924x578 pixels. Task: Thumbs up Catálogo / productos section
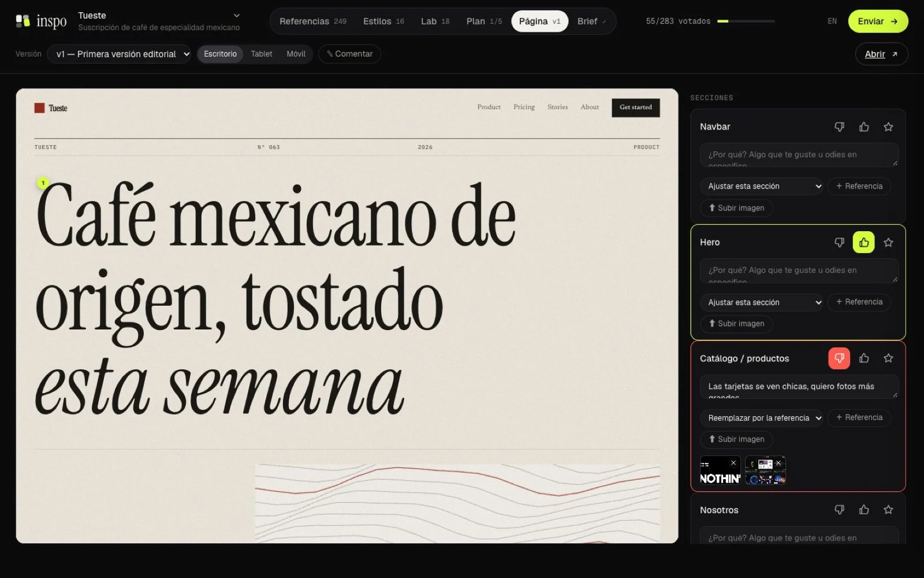click(x=864, y=358)
